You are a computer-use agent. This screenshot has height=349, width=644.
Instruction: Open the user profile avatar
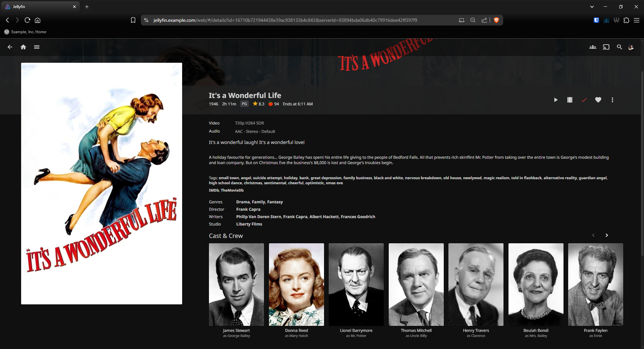(x=631, y=47)
